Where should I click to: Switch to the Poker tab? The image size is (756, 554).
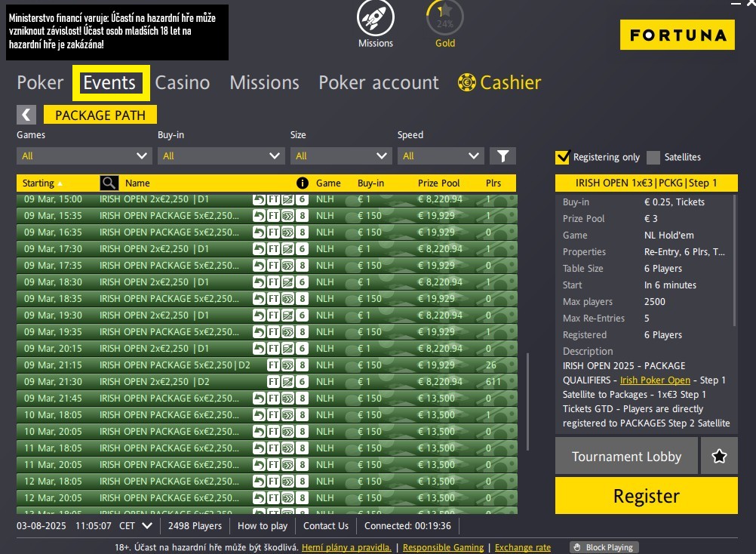(x=40, y=82)
